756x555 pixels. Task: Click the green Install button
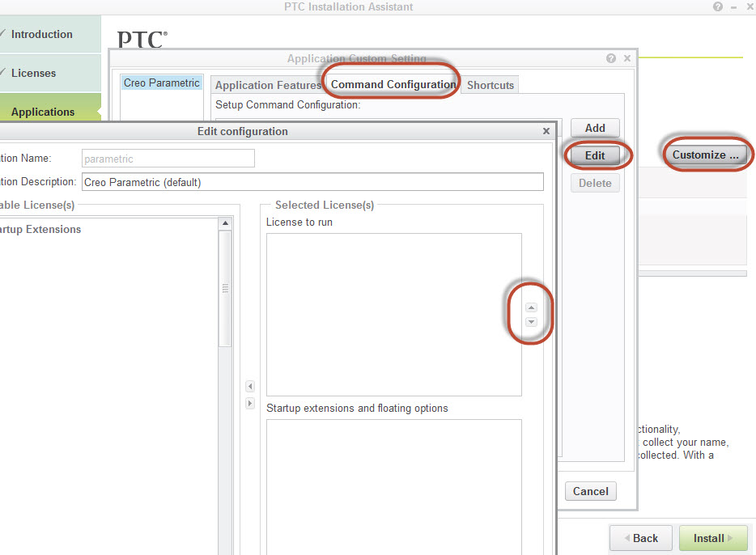(713, 538)
